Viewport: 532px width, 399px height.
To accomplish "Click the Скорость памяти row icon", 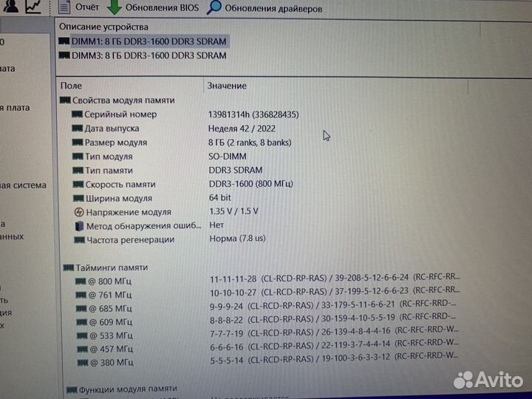I will click(78, 184).
